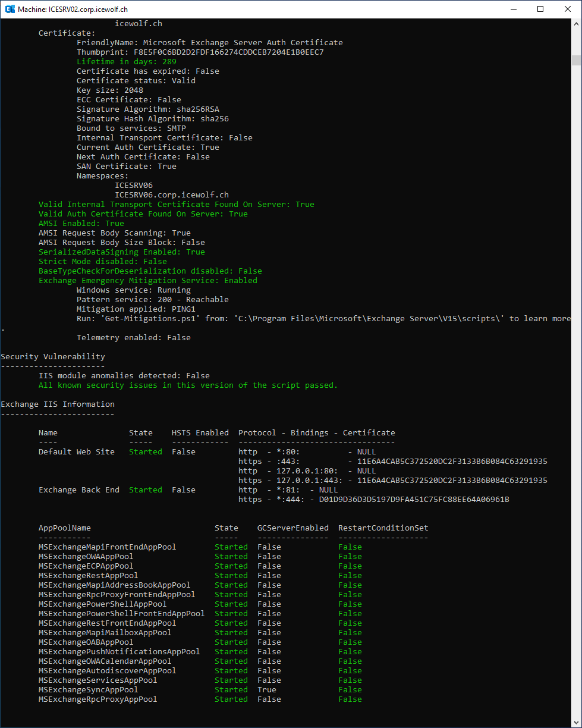Click the True value for MSExchangeSyncAppPool
This screenshot has height=728, width=582.
tap(266, 690)
